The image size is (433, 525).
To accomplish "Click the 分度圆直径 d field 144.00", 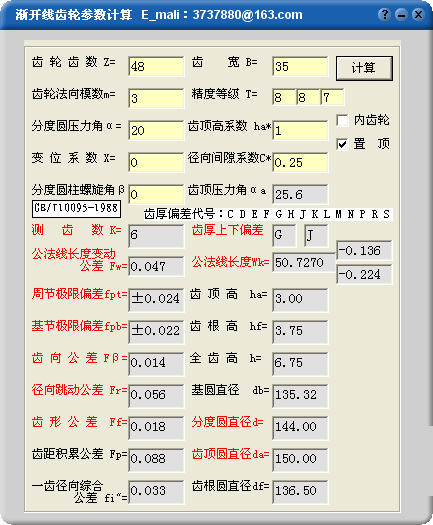I will tap(300, 427).
